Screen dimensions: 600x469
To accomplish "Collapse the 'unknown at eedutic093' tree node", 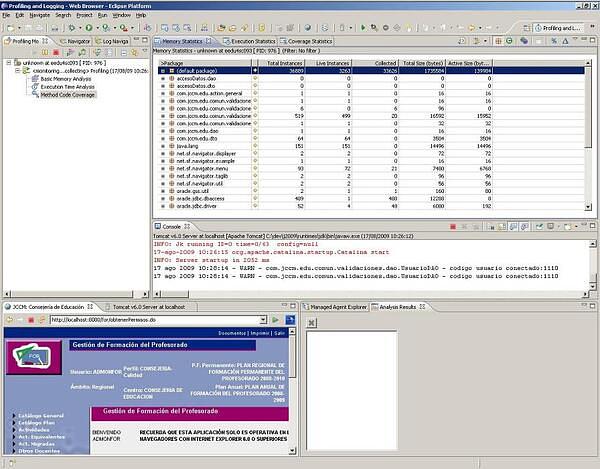I will (x=8, y=63).
